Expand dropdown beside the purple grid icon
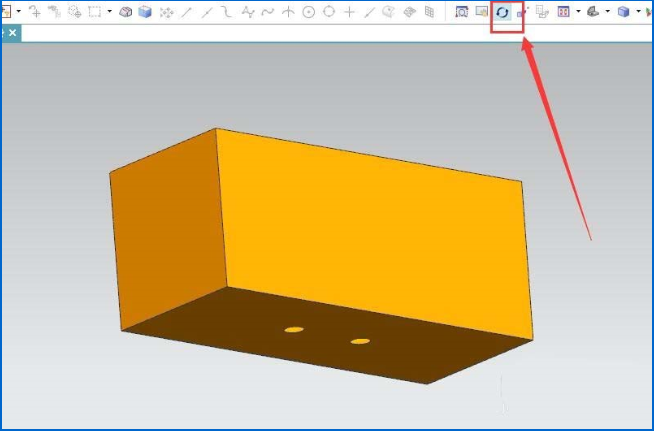 (x=578, y=12)
